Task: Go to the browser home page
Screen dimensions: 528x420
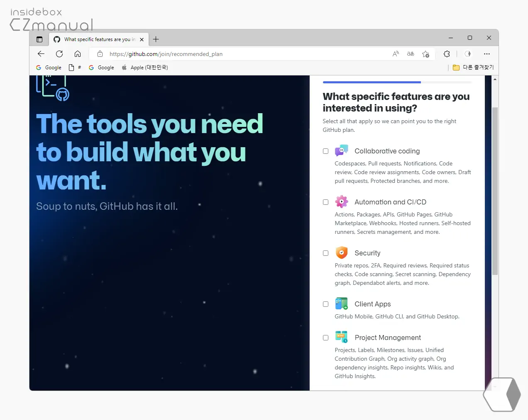Action: click(x=78, y=54)
